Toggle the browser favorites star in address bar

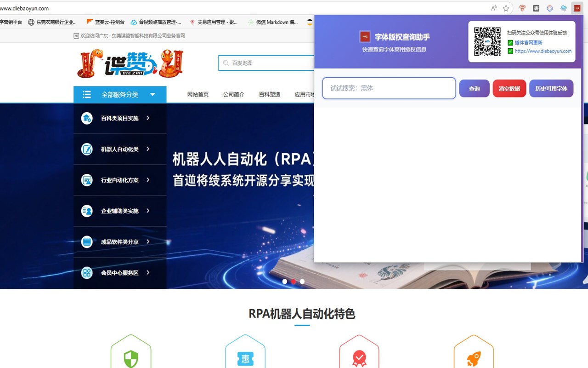coord(506,8)
